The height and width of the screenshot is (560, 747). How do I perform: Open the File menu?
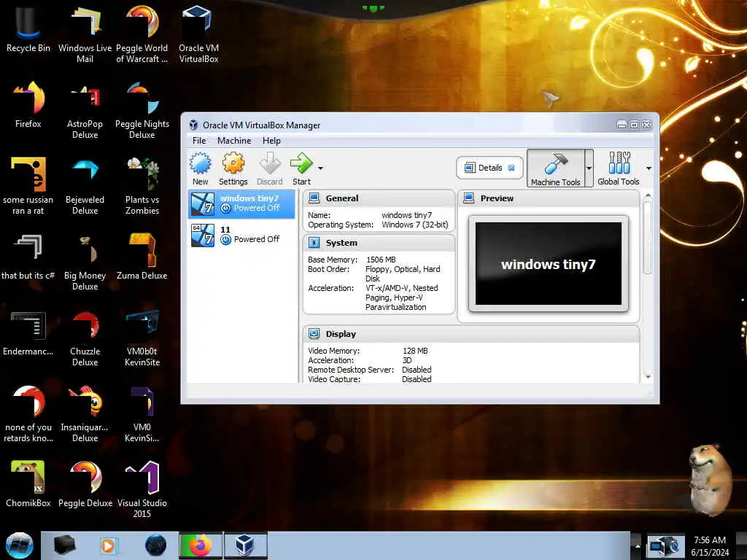[x=199, y=141]
